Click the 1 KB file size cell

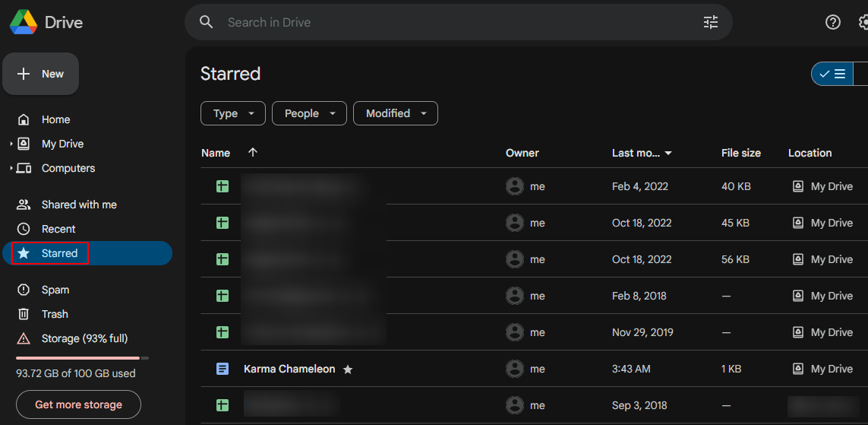733,369
